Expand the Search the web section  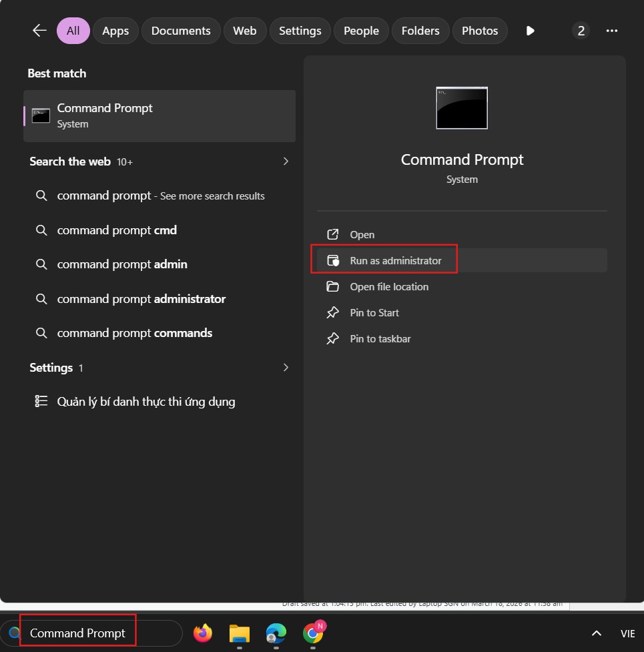[x=286, y=161]
